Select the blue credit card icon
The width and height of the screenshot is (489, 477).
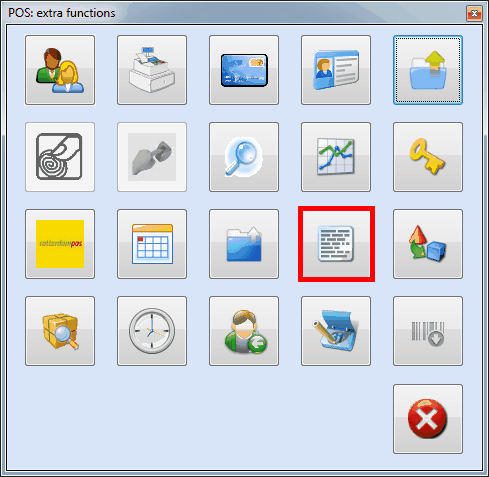point(244,70)
